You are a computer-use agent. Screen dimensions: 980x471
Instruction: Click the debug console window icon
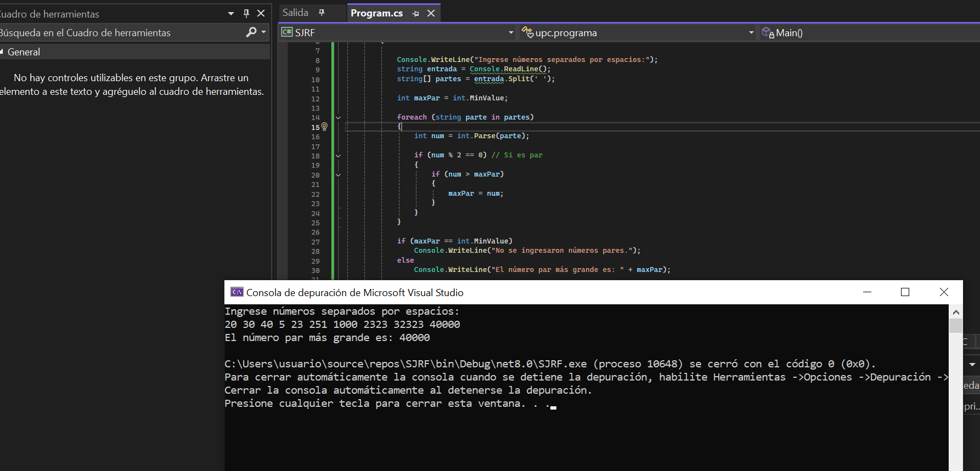(236, 292)
